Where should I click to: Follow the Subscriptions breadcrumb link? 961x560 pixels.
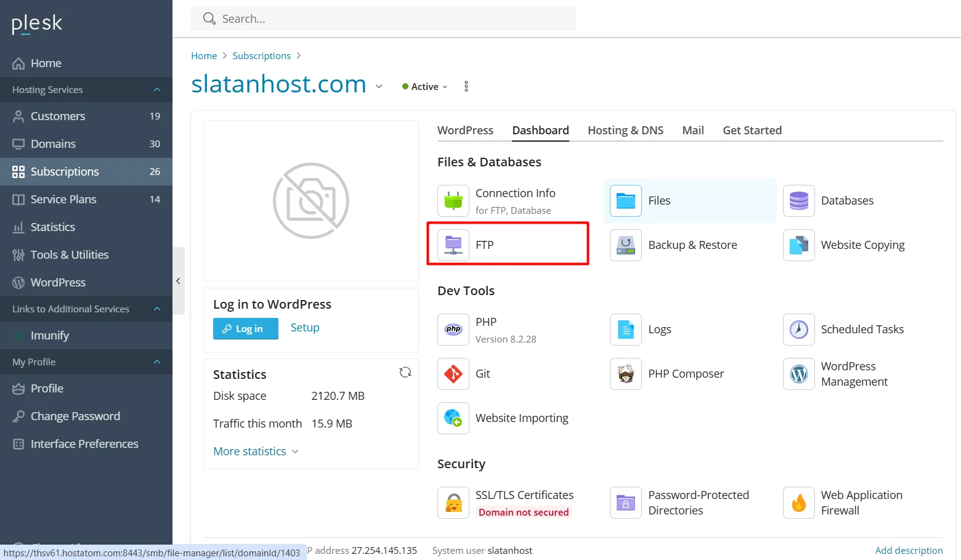pos(261,56)
